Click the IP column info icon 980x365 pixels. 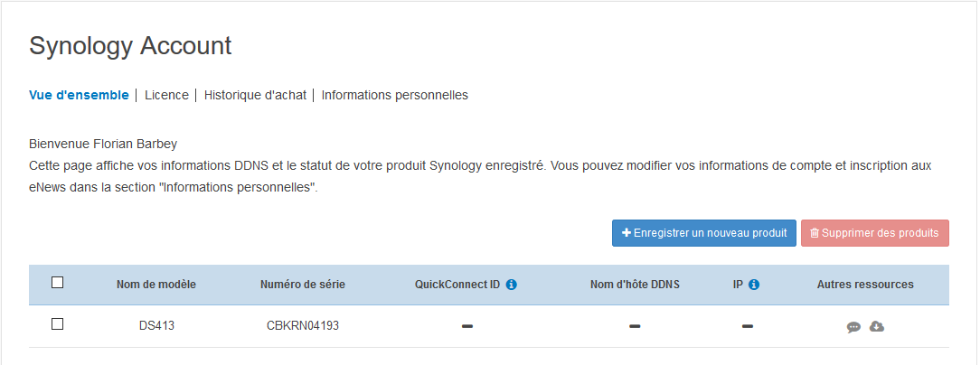click(x=754, y=285)
